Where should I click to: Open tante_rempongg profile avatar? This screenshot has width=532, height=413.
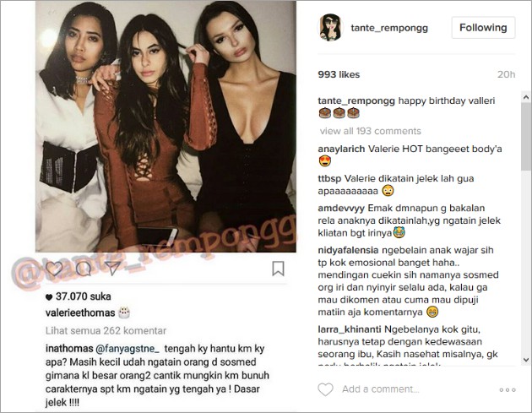(330, 27)
